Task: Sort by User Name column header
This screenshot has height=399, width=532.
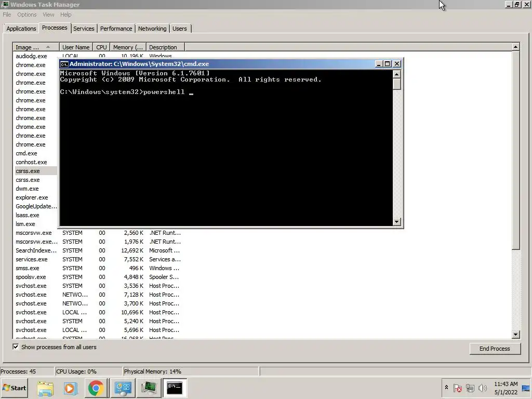Action: 76,47
